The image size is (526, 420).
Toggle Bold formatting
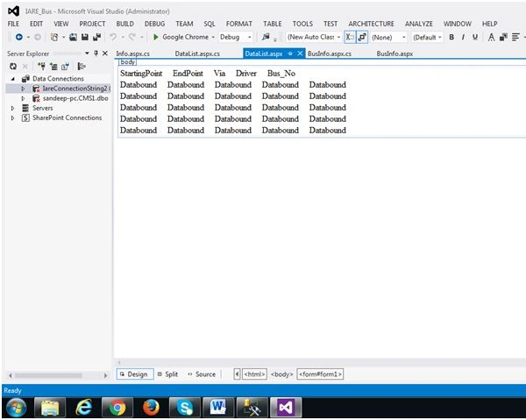[451, 37]
